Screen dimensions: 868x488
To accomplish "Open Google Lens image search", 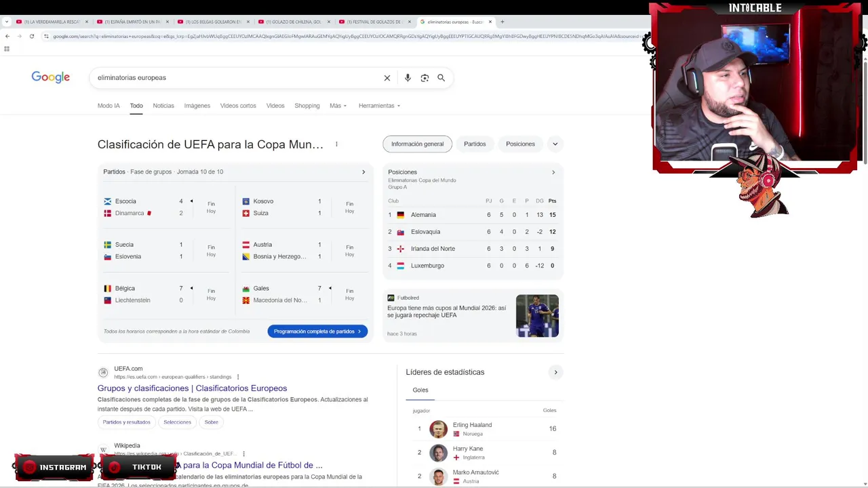I will click(x=425, y=78).
